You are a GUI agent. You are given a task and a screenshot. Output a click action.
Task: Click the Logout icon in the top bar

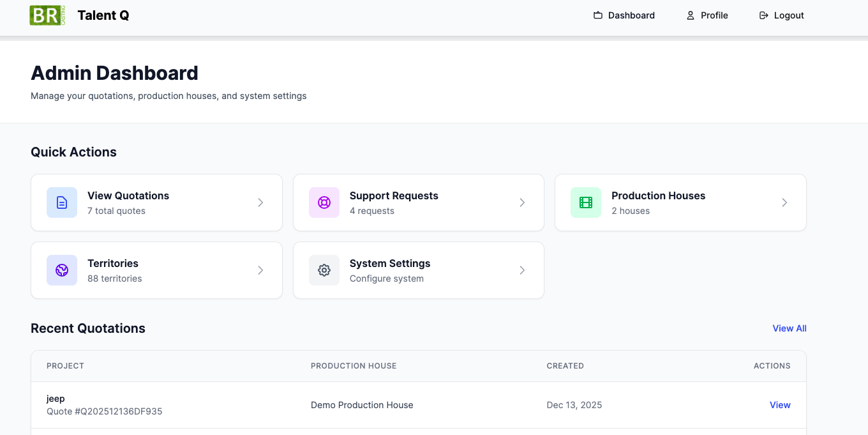(x=763, y=15)
